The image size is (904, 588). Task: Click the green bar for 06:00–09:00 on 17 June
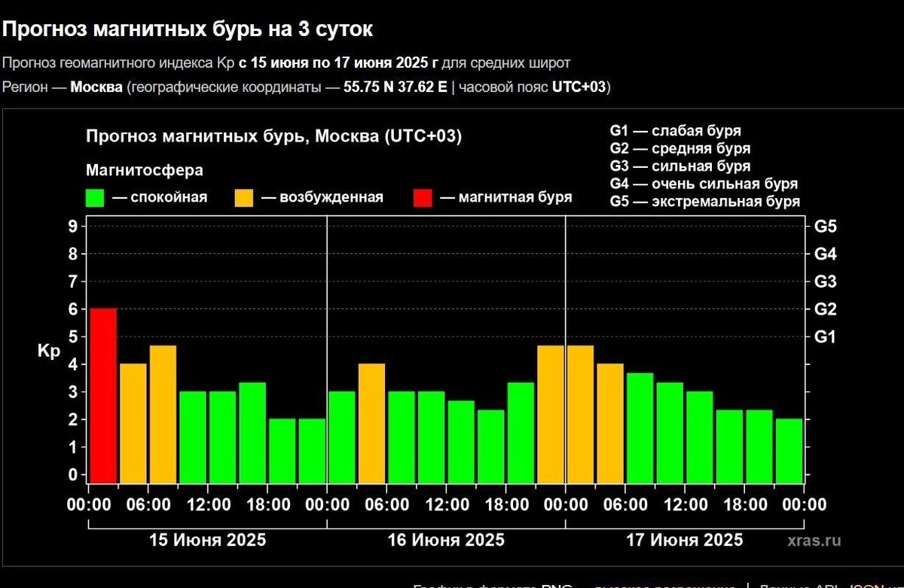pos(640,428)
